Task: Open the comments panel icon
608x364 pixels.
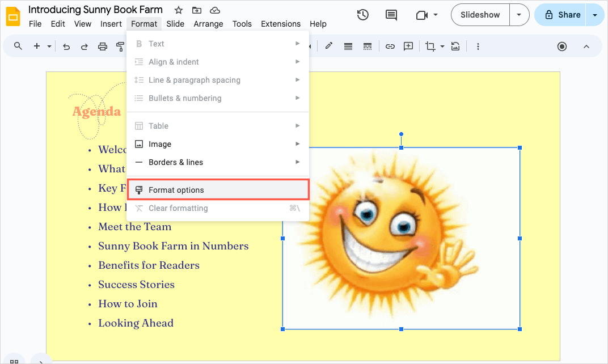Action: click(x=391, y=15)
